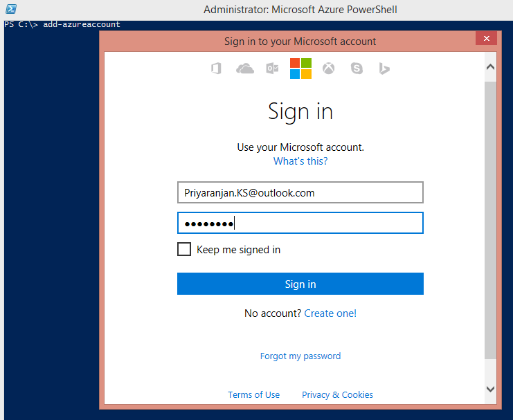This screenshot has width=513, height=420.
Task: Click the Microsoft four-color logo
Action: tap(300, 69)
